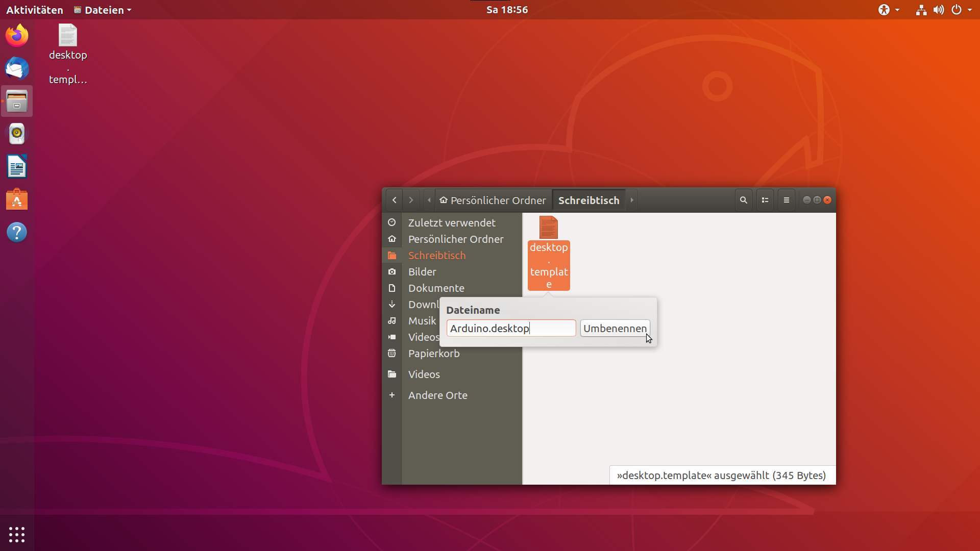Expand path bar left arrow

(429, 200)
